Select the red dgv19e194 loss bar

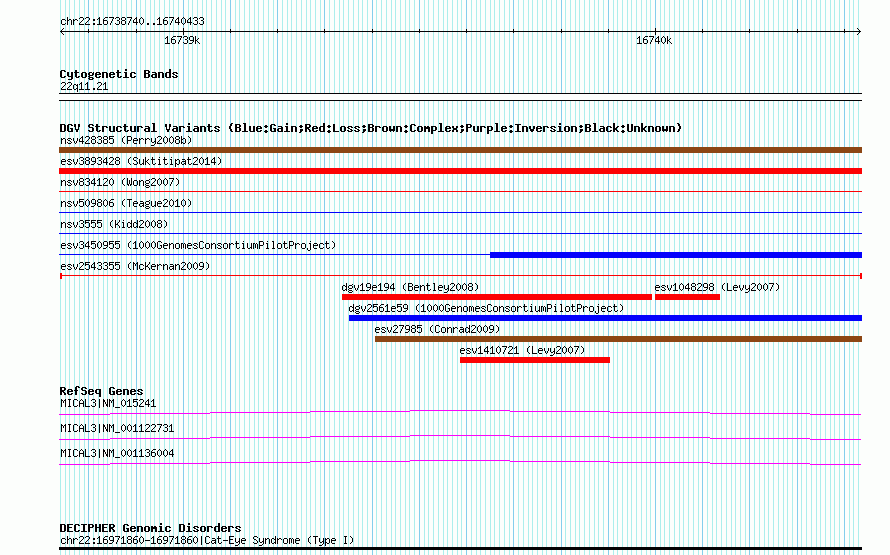point(497,297)
